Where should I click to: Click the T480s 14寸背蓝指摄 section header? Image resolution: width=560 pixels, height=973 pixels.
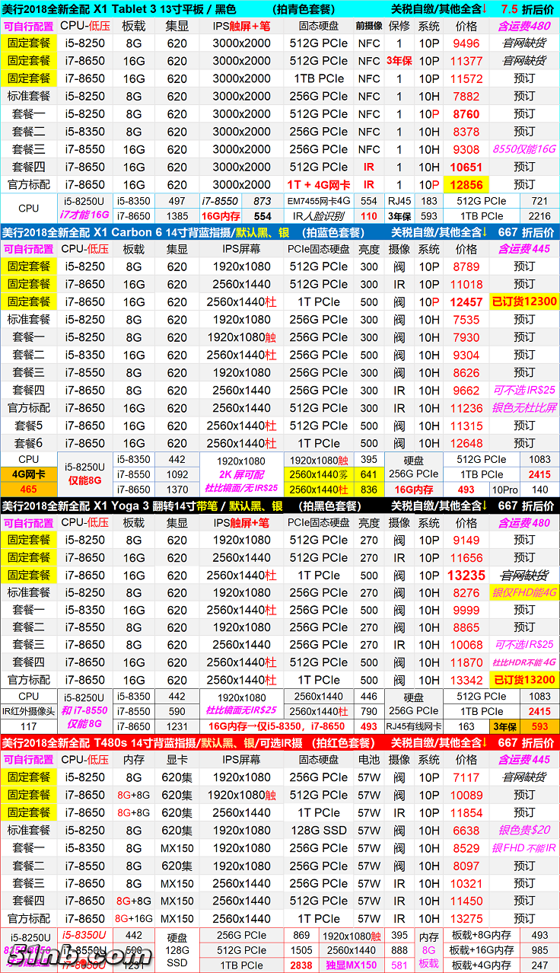click(x=280, y=742)
